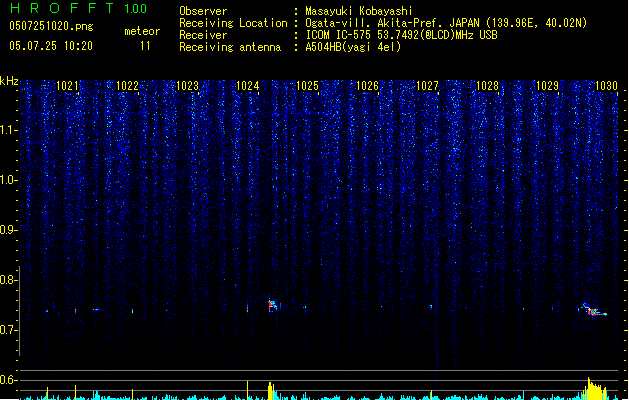Click the 0.8 kHz frequency label
Image resolution: width=629 pixels, height=400 pixels.
pos(8,280)
